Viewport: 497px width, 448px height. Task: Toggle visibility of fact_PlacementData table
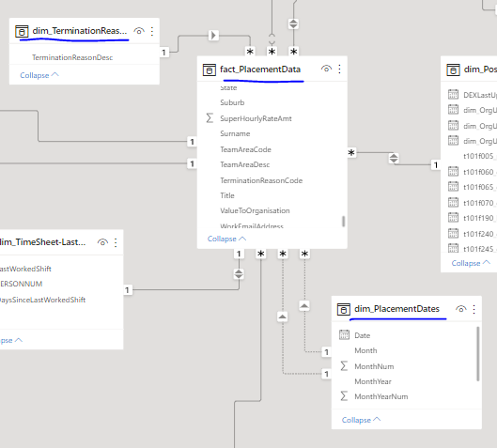[326, 69]
